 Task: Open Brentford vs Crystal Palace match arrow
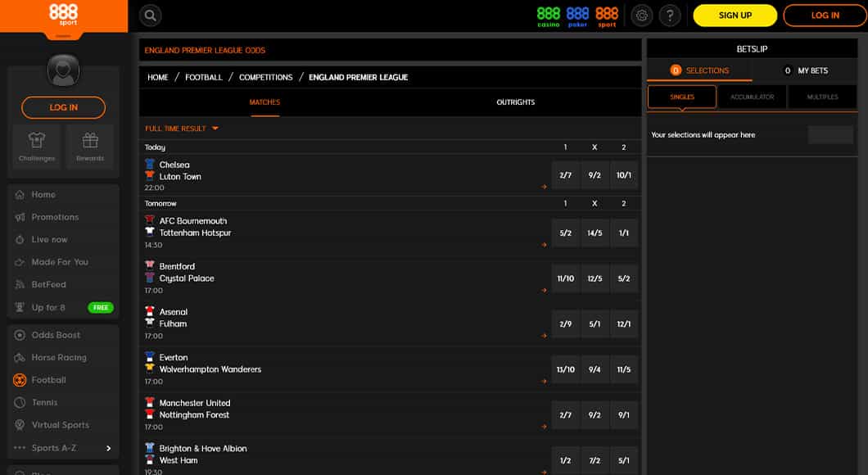pyautogui.click(x=544, y=290)
